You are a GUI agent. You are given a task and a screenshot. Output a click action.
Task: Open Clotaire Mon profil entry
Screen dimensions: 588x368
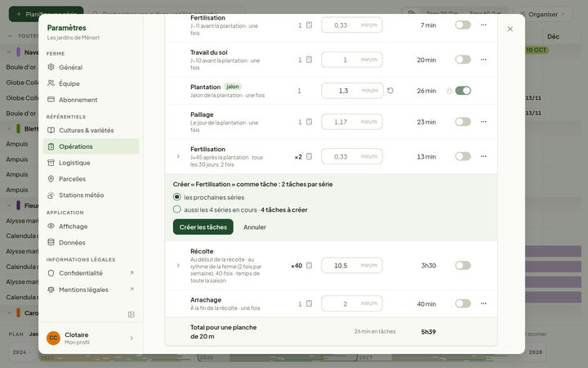91,338
